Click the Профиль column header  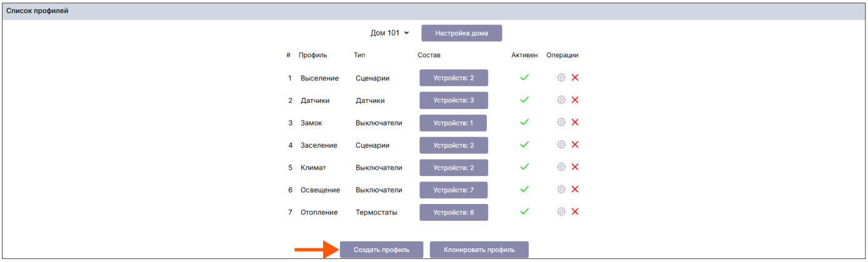(312, 55)
